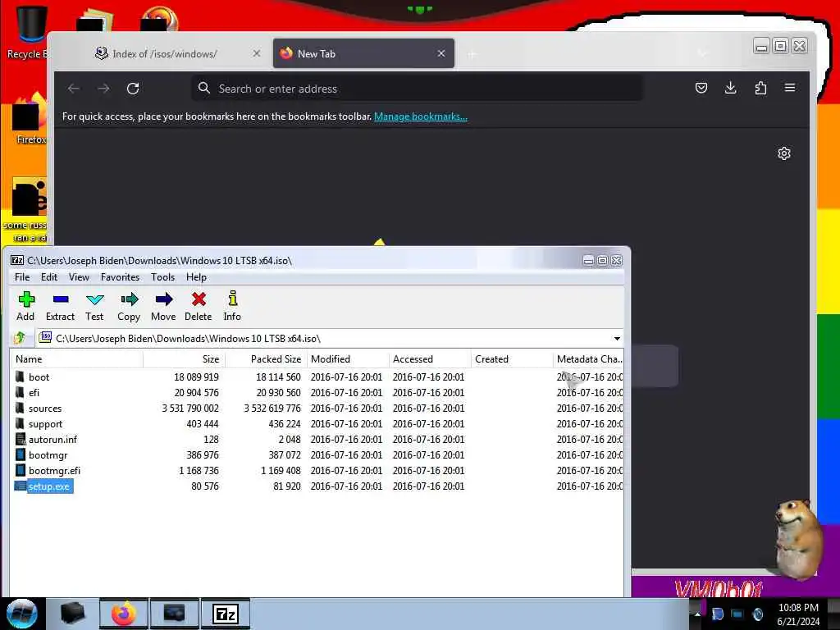The height and width of the screenshot is (630, 840).
Task: Open the Edit menu in 7-Zip
Action: [x=48, y=277]
